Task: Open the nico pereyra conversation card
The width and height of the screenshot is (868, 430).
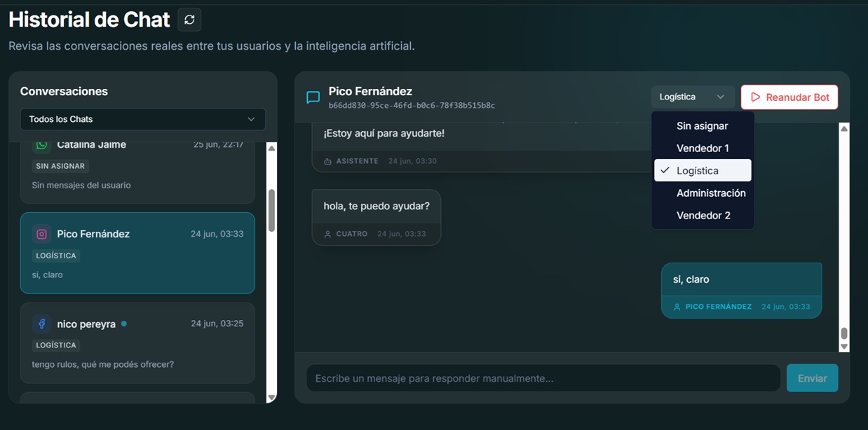Action: (137, 342)
